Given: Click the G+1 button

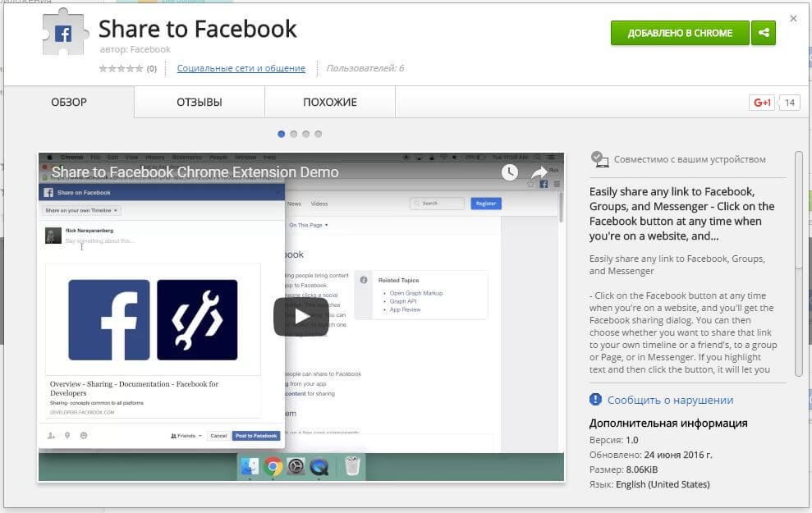Looking at the screenshot, I should coord(762,103).
